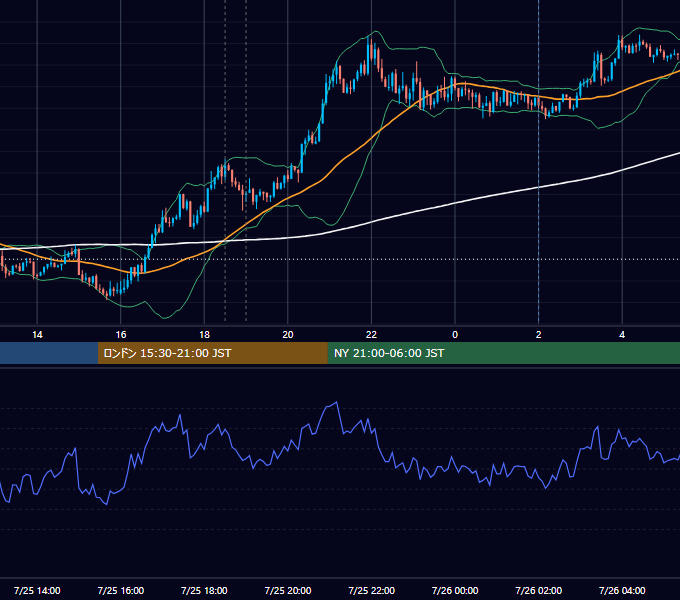Click the 7/26 02:00 label on the lower axis
680x600 pixels.
(539, 590)
